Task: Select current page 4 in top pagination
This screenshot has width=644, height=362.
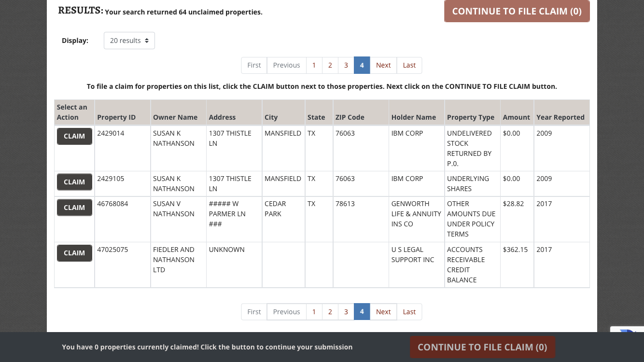Action: pyautogui.click(x=362, y=65)
